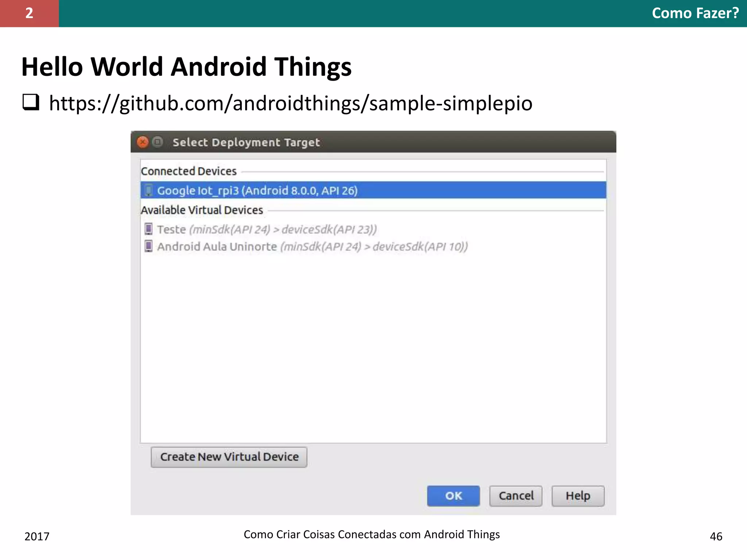The width and height of the screenshot is (747, 560).
Task: Click the Cancel button
Action: pos(516,496)
